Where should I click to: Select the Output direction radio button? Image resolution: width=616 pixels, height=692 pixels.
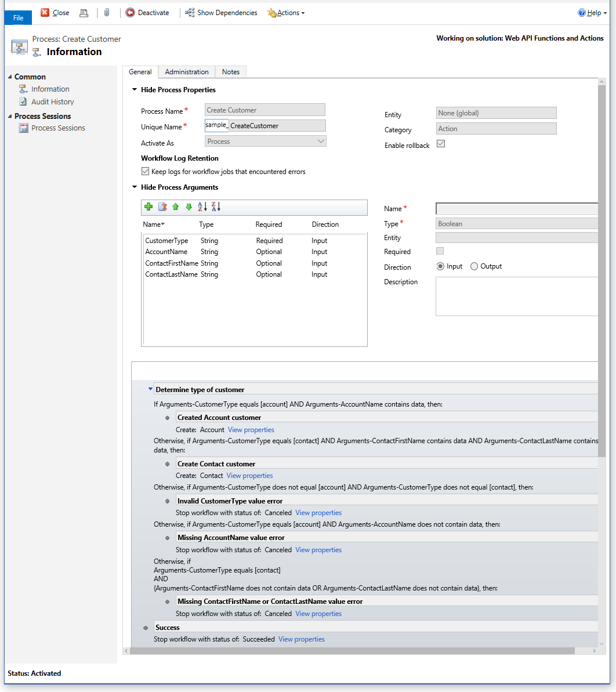coord(474,266)
